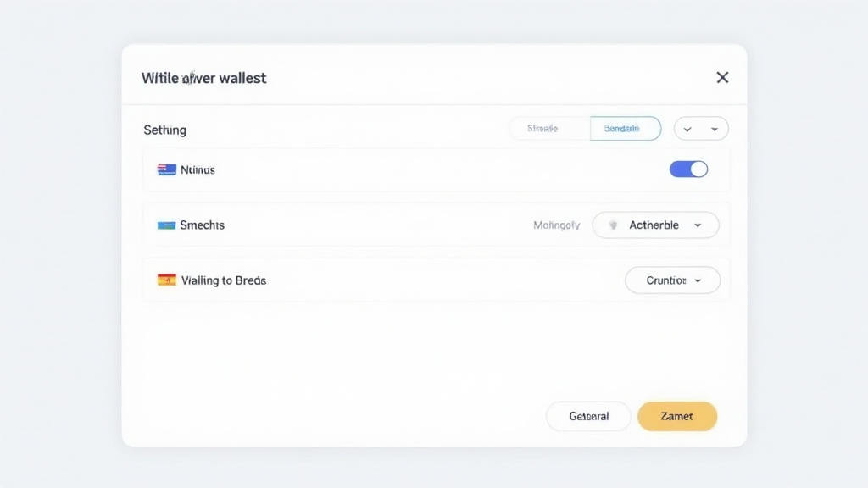Click the dialog title text
Viewport: 868px width, 488px height.
click(203, 78)
